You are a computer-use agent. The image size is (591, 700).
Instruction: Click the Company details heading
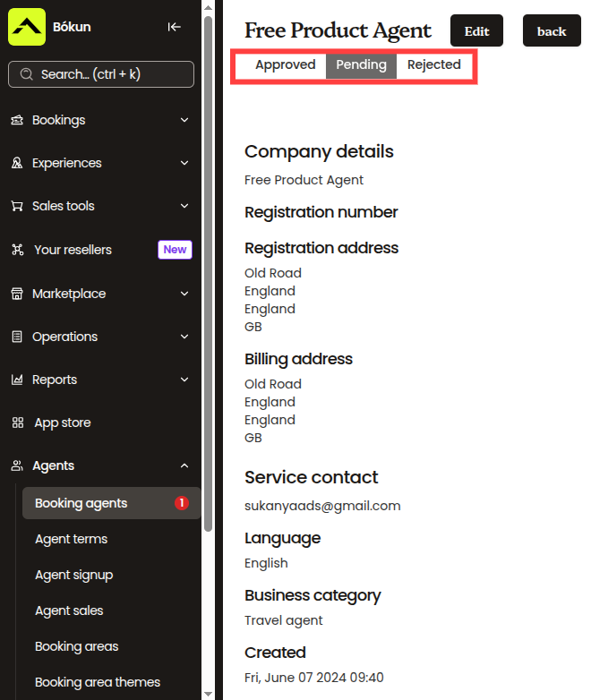[319, 152]
